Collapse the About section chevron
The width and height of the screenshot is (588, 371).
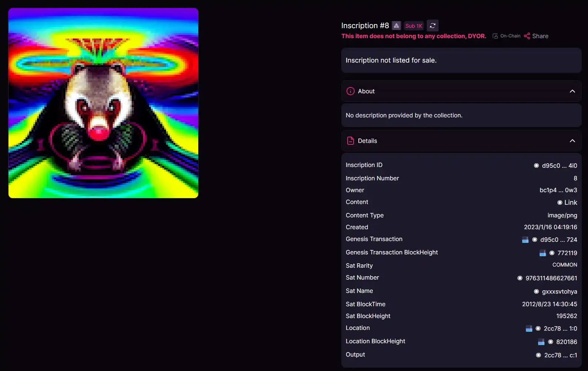click(572, 91)
